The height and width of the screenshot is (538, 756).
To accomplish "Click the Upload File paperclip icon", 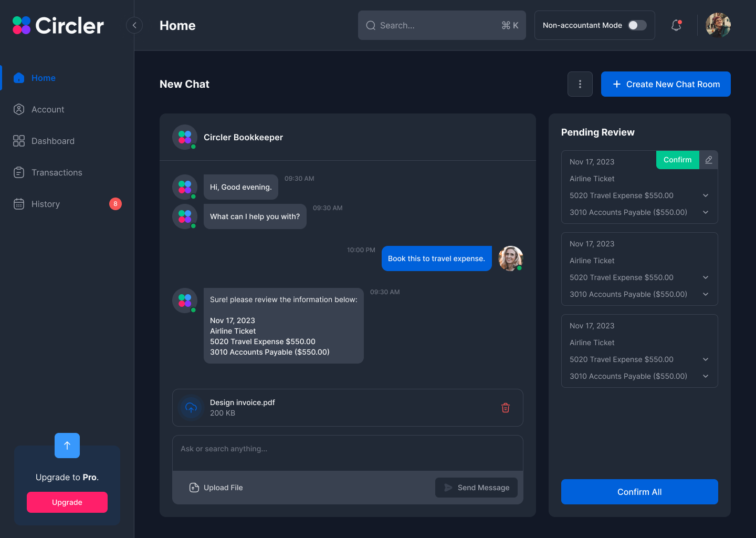I will pyautogui.click(x=194, y=488).
